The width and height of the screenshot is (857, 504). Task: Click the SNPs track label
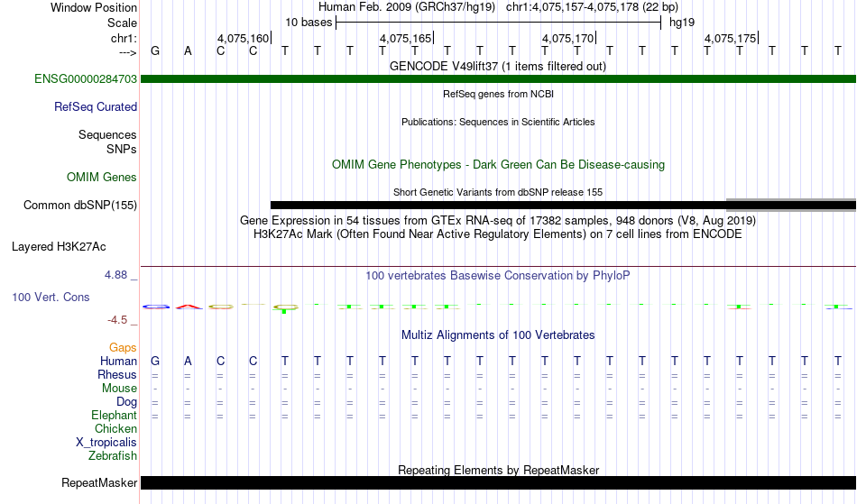tap(122, 149)
